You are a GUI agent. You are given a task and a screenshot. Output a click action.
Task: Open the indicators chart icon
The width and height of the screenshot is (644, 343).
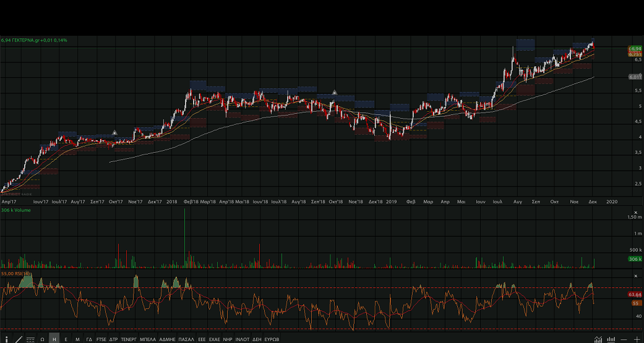pos(598,339)
